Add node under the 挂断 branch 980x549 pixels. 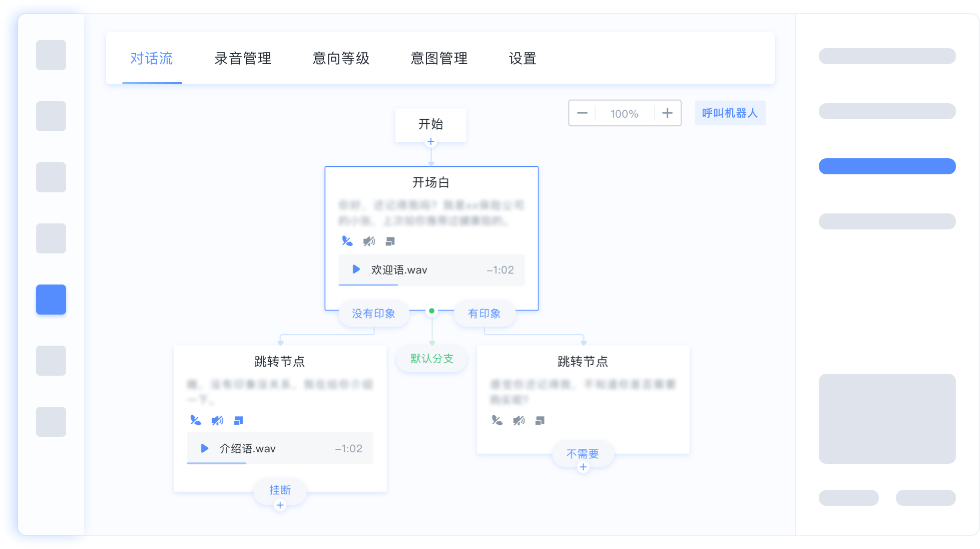point(280,505)
